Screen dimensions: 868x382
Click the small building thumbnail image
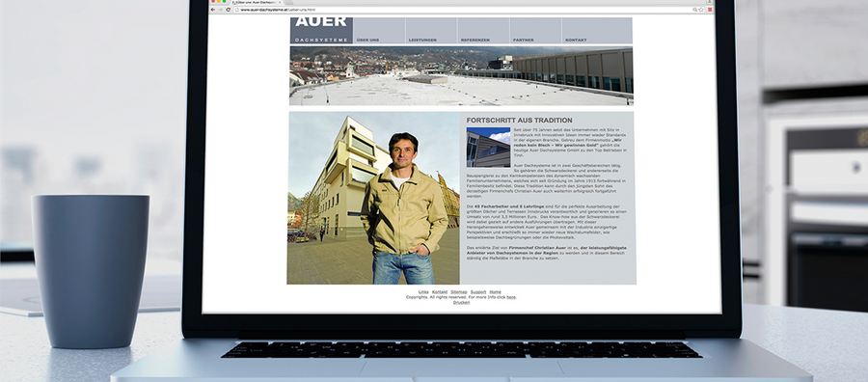pos(488,148)
